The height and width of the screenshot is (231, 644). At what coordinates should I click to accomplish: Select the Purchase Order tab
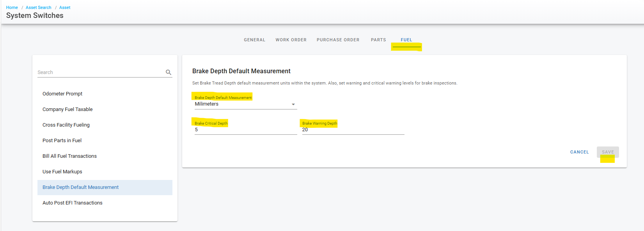tap(338, 40)
